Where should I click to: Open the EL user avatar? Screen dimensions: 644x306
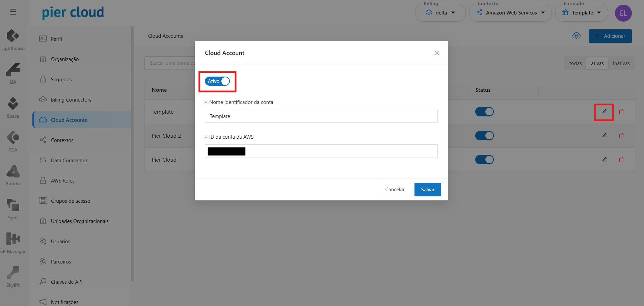pyautogui.click(x=623, y=13)
